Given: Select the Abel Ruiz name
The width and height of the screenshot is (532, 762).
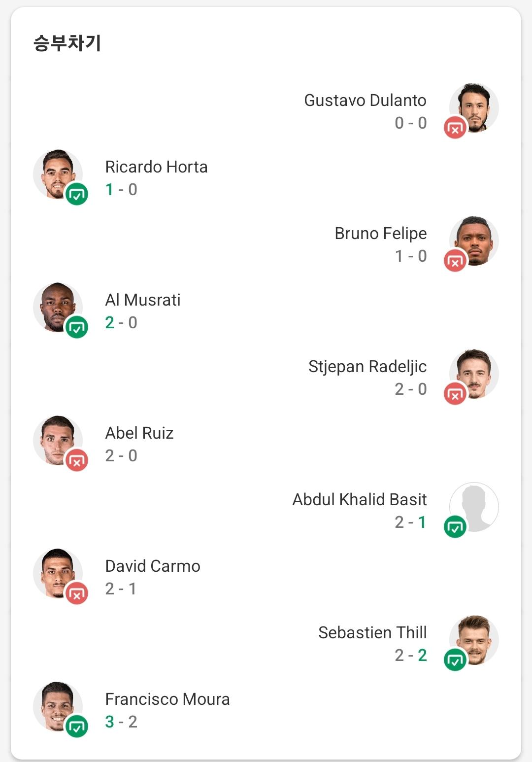Looking at the screenshot, I should tap(139, 433).
